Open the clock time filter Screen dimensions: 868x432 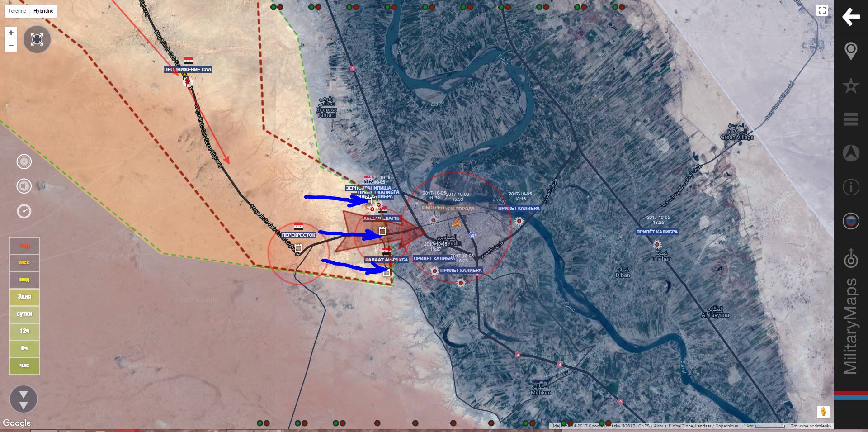coord(24,211)
